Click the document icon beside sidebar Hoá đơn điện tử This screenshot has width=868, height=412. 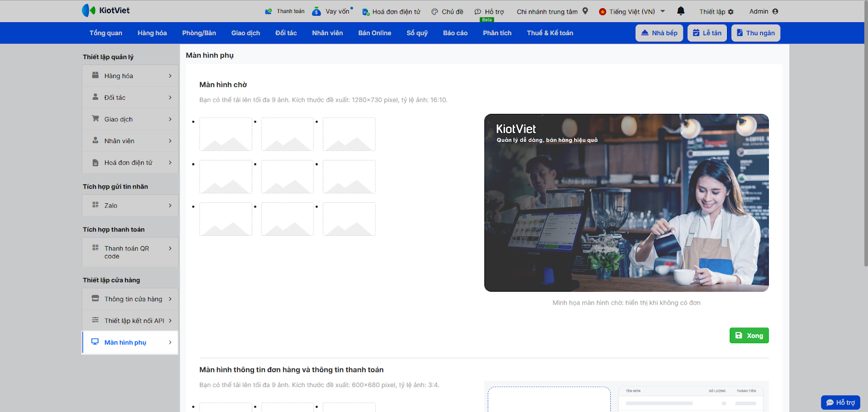pos(95,162)
